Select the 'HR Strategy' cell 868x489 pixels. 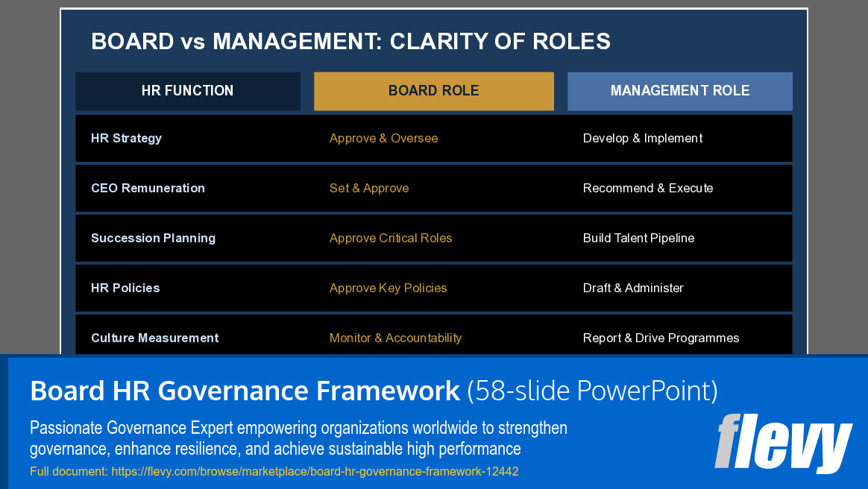[126, 139]
